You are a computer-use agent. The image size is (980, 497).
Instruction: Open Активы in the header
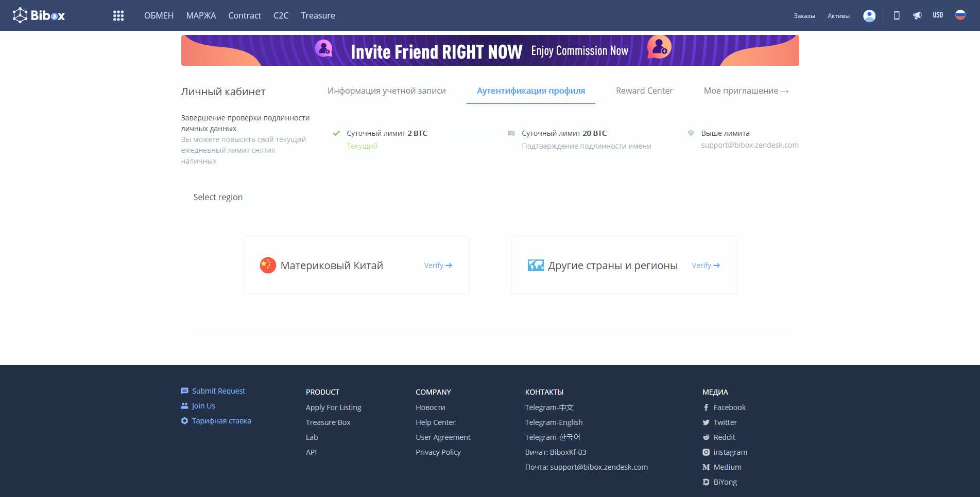click(838, 16)
